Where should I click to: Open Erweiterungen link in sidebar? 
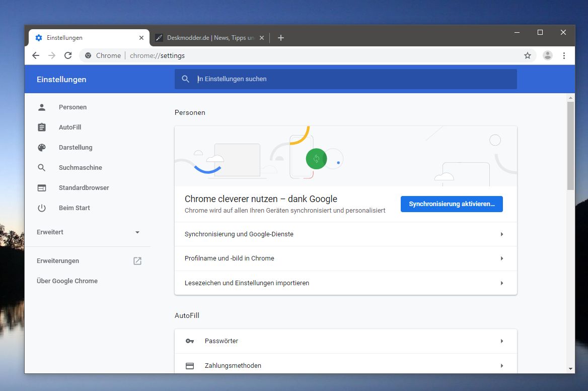tap(58, 261)
